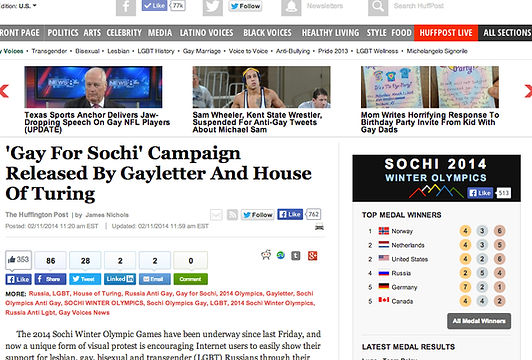This screenshot has width=532, height=360.
Task: Open the Food section
Action: (401, 33)
